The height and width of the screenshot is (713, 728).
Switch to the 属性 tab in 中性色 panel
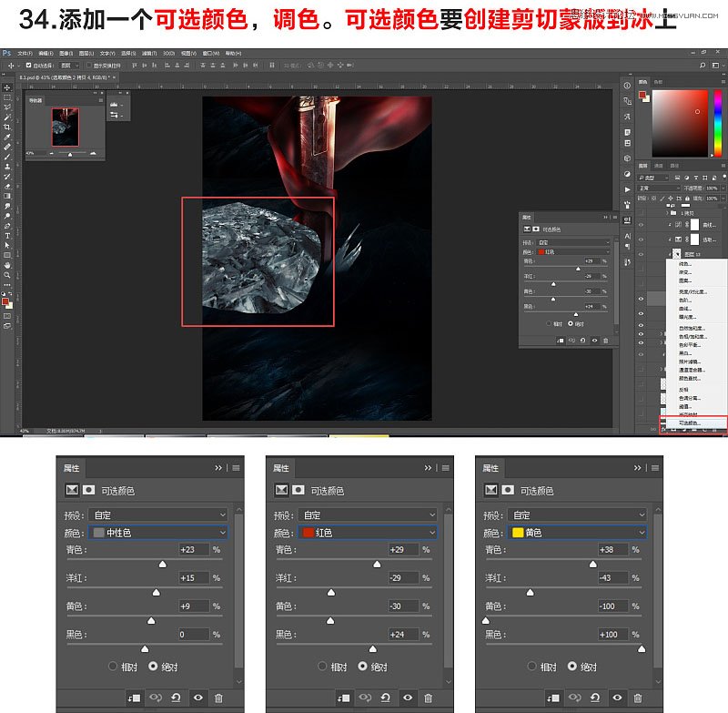(72, 468)
